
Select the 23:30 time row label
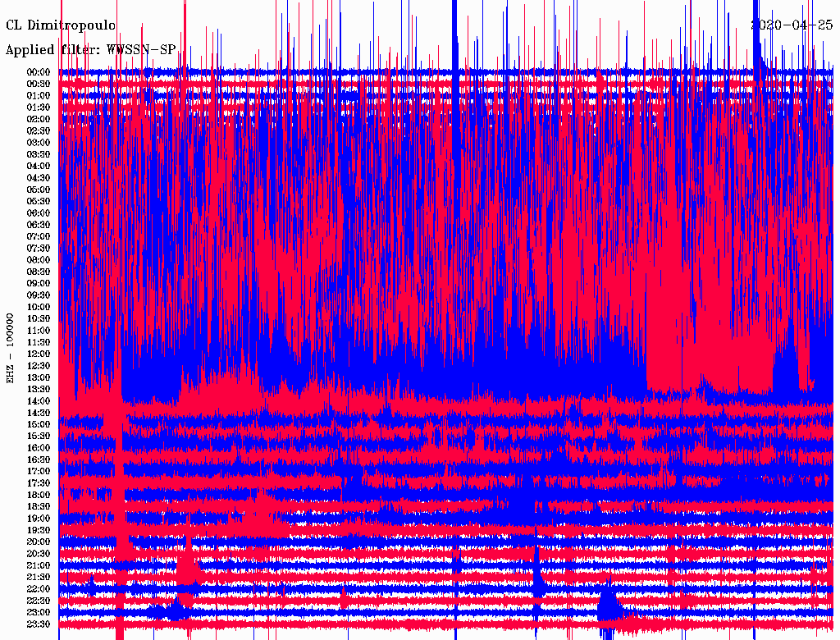coord(39,624)
